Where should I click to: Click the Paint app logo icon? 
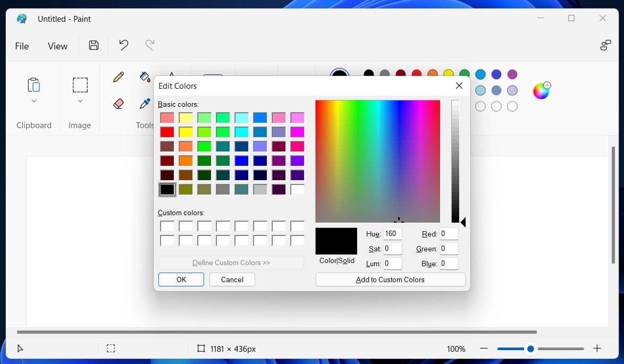tap(21, 19)
